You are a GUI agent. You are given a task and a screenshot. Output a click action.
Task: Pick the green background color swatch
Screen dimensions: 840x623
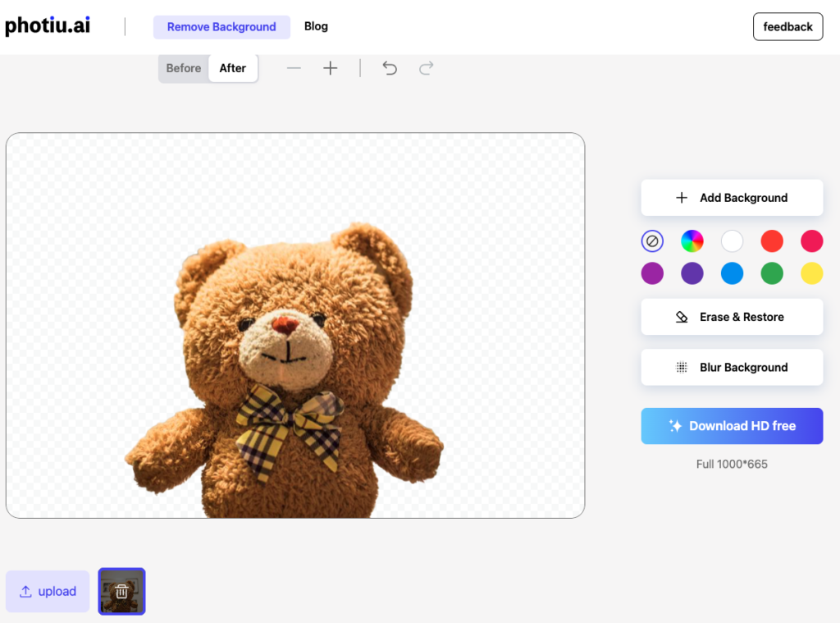tap(772, 273)
